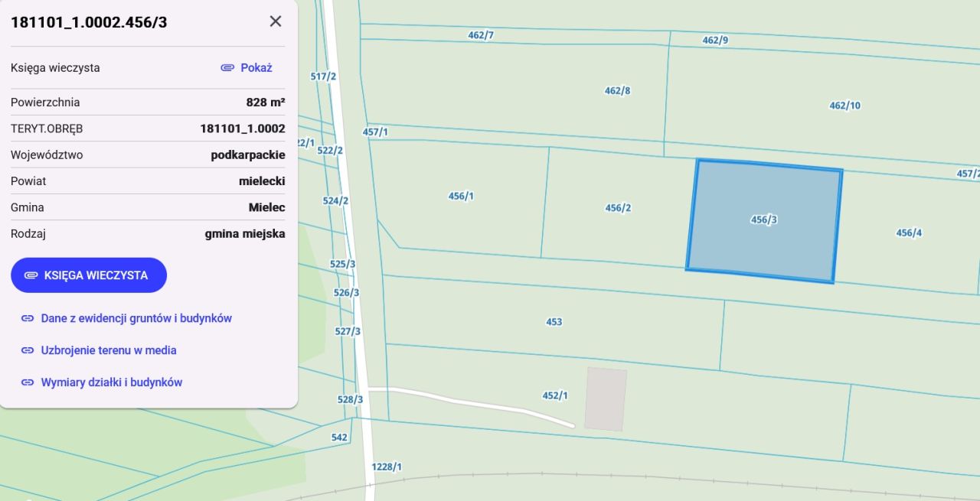
Task: Select parcel label 524/2
Action: tap(335, 201)
